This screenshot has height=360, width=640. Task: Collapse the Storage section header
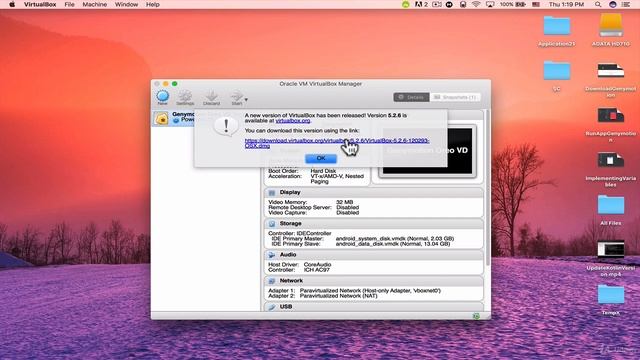[373, 224]
